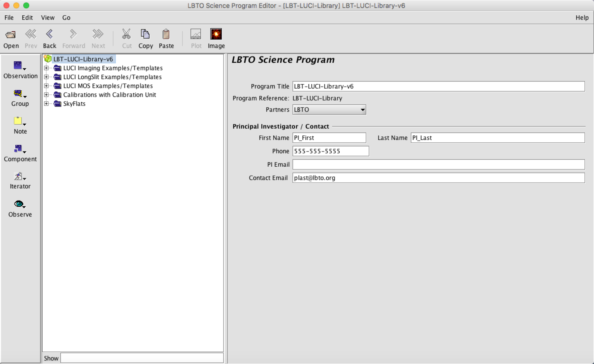Click the Open folder toolbar icon

point(11,34)
